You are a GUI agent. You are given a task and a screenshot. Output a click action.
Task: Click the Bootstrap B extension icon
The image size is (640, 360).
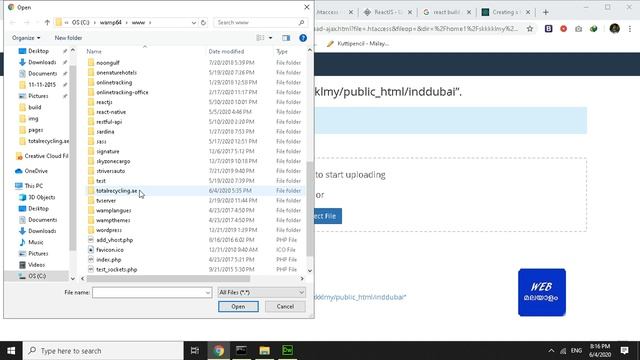(549, 29)
